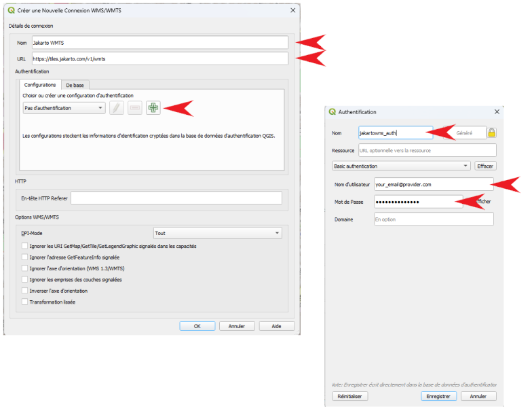The width and height of the screenshot is (532, 413).
Task: Close the Authentification dialog with X
Action: [x=497, y=111]
